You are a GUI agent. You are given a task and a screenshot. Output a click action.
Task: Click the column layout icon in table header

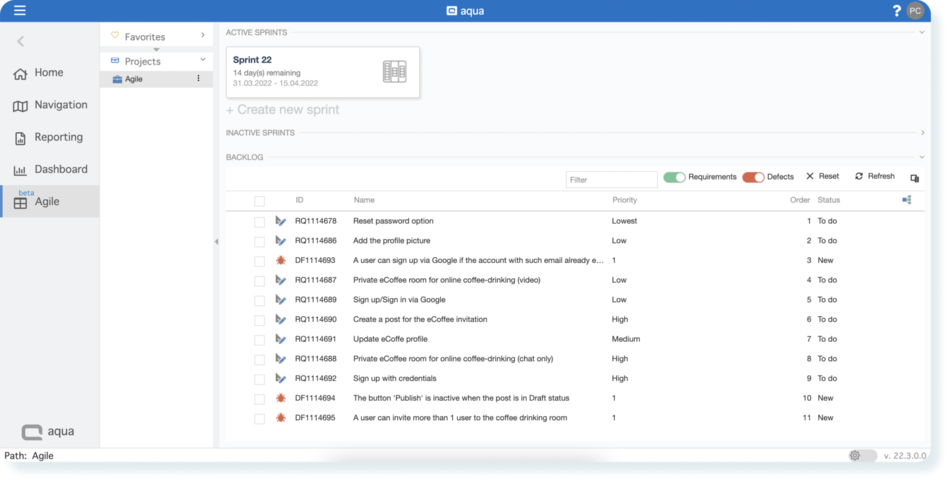click(x=906, y=200)
